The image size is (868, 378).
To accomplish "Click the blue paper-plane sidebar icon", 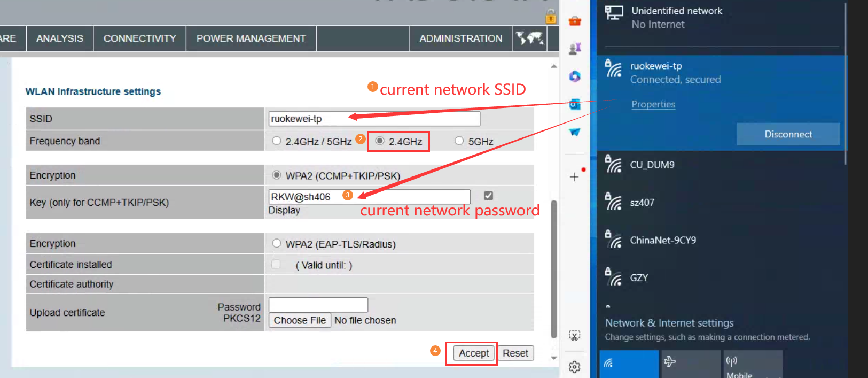I will click(575, 132).
